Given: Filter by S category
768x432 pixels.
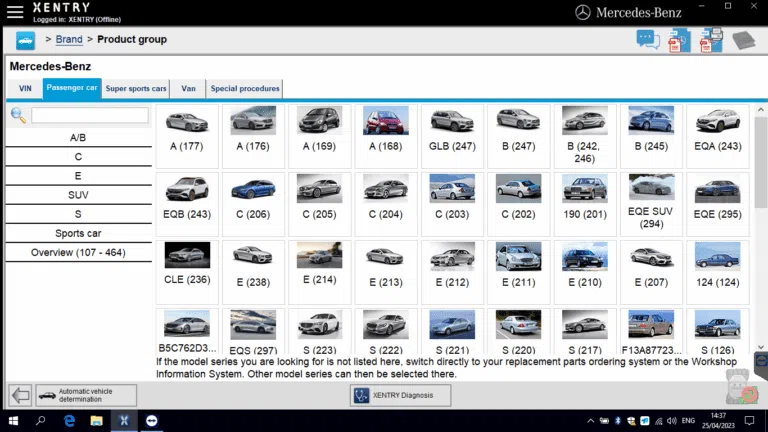Looking at the screenshot, I should coord(78,214).
